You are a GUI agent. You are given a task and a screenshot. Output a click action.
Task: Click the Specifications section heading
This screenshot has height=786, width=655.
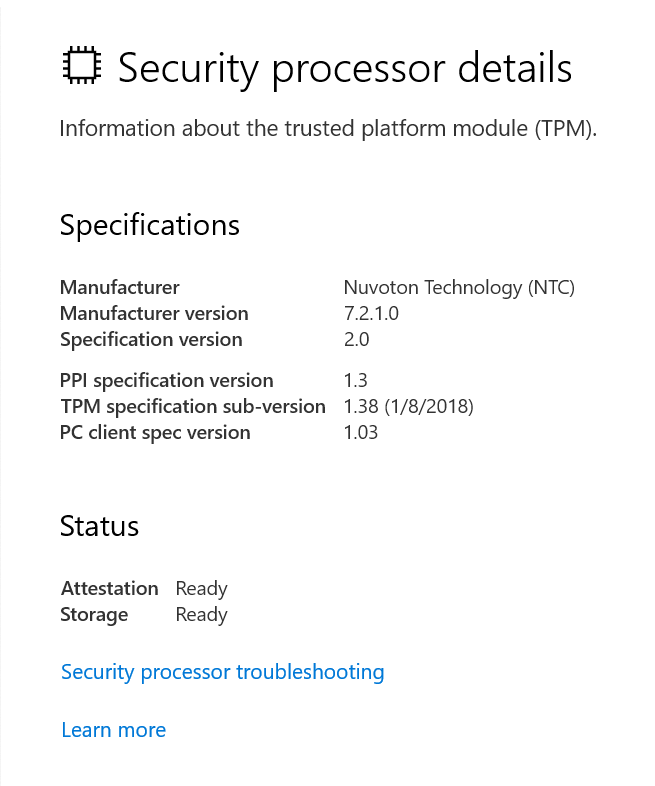point(150,225)
